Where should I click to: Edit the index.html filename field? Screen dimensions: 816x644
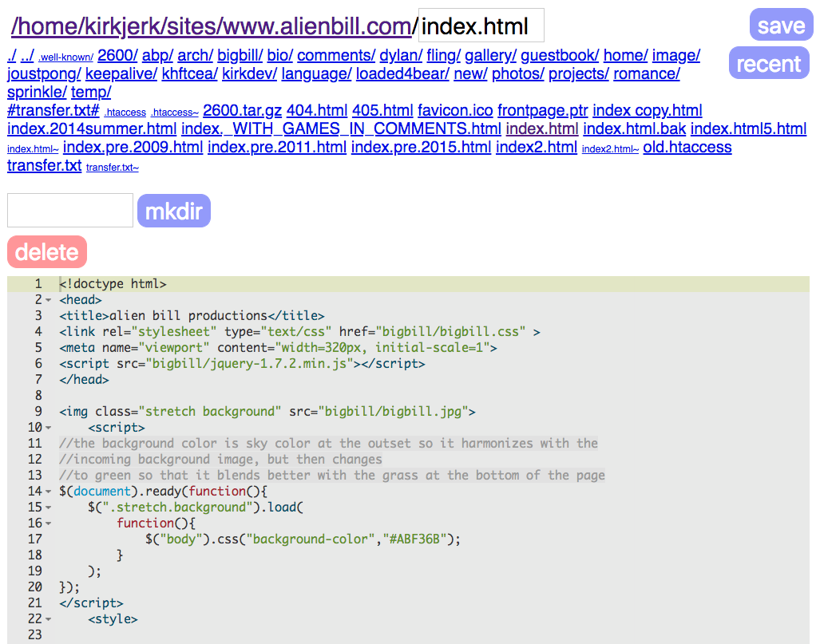(x=481, y=25)
